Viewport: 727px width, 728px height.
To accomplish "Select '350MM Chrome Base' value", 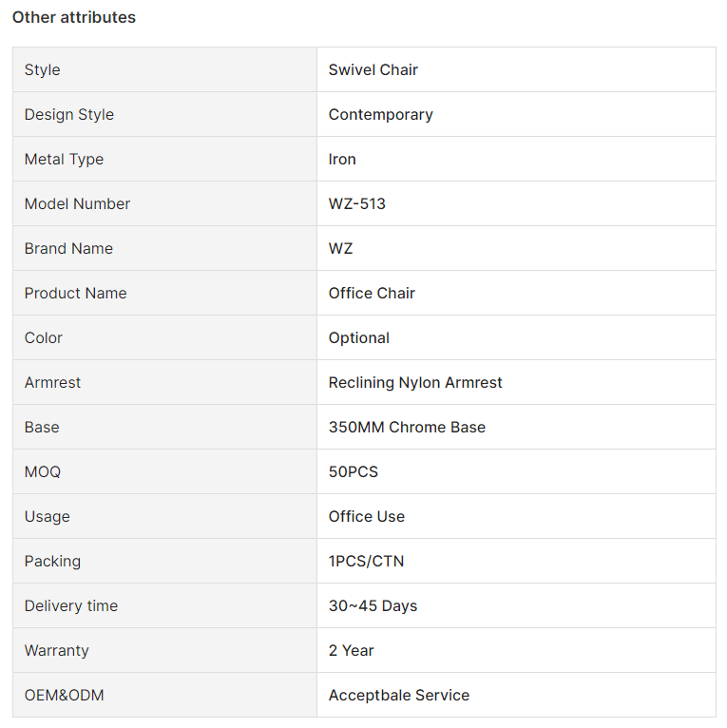I will click(407, 427).
